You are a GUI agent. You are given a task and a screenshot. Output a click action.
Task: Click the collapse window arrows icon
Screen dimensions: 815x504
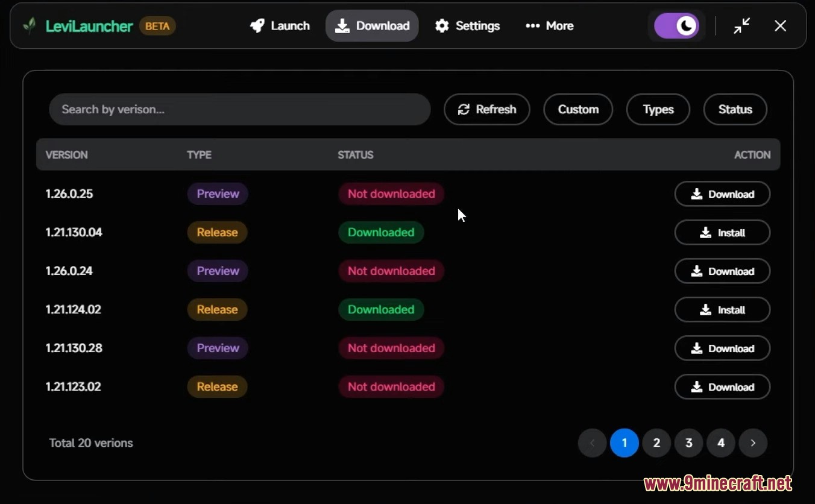tap(741, 26)
